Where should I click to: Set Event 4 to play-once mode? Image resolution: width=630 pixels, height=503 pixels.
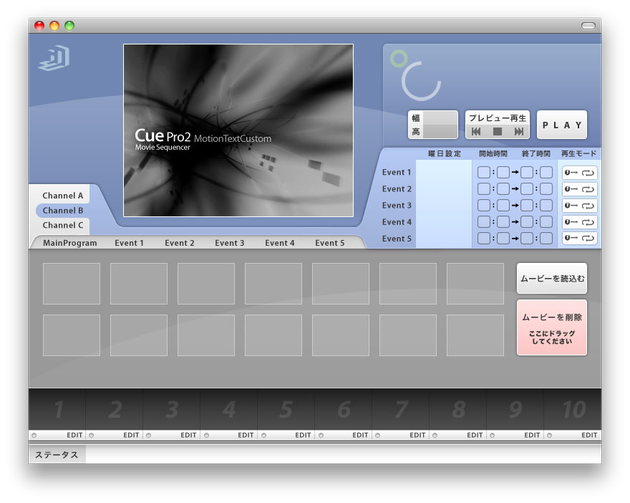(x=571, y=222)
